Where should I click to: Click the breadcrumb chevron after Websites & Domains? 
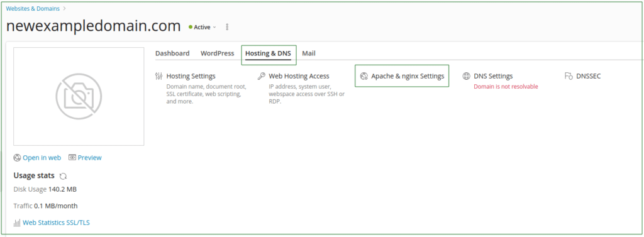pos(65,8)
